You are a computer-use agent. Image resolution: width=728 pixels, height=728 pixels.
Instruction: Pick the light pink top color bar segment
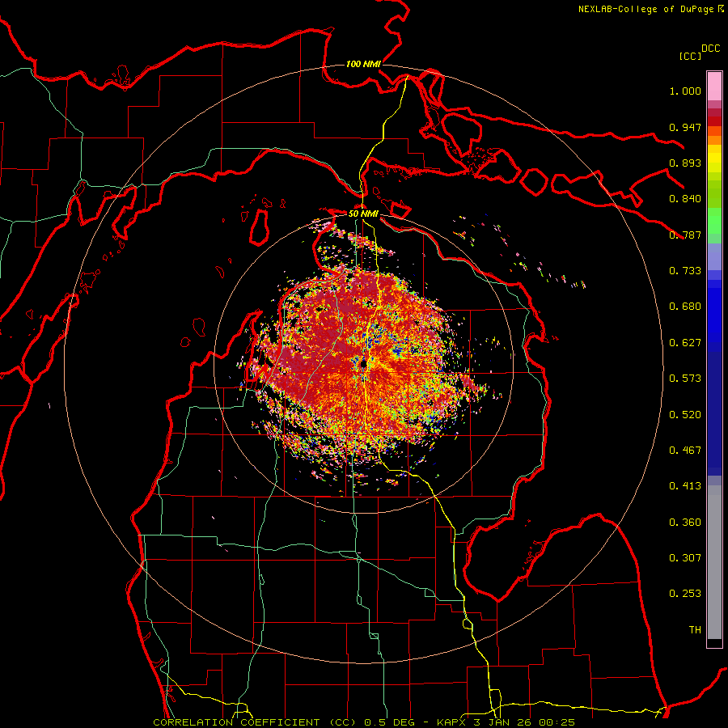tap(714, 86)
